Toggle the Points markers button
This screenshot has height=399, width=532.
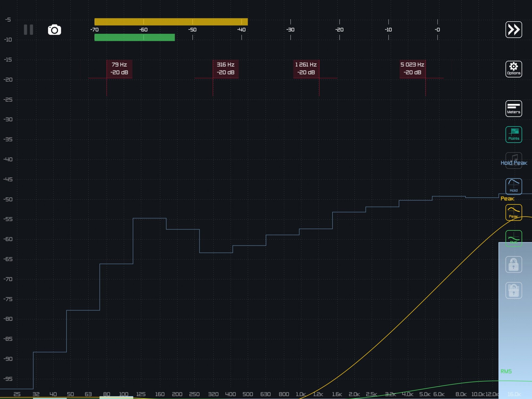(x=513, y=135)
